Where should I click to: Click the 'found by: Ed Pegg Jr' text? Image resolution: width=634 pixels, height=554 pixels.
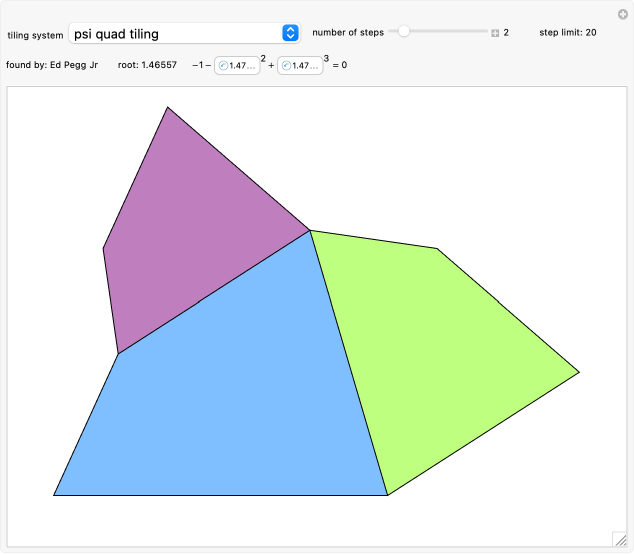coord(52,65)
